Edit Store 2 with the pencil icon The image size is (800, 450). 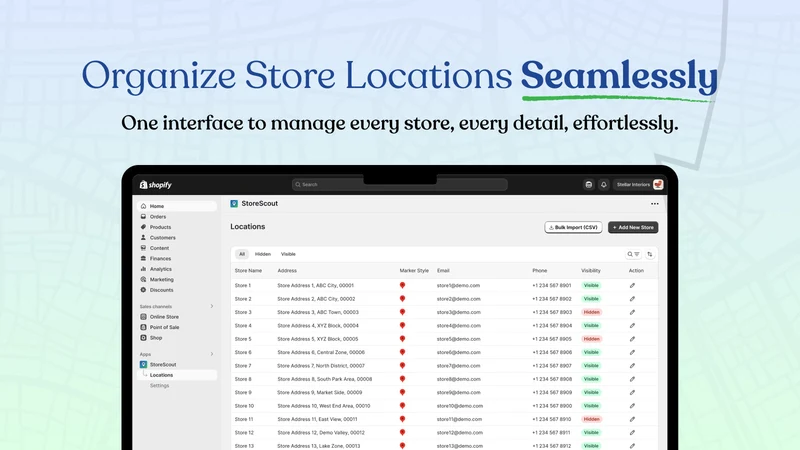pos(632,299)
